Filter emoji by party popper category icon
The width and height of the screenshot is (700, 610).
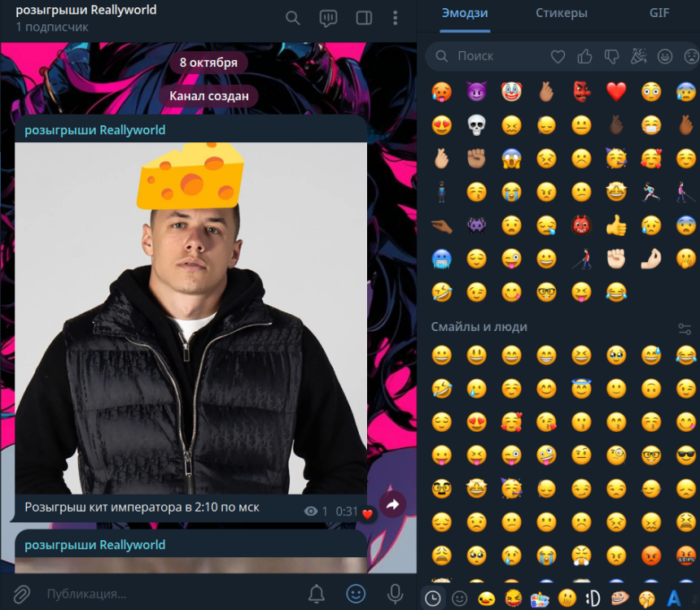[638, 57]
